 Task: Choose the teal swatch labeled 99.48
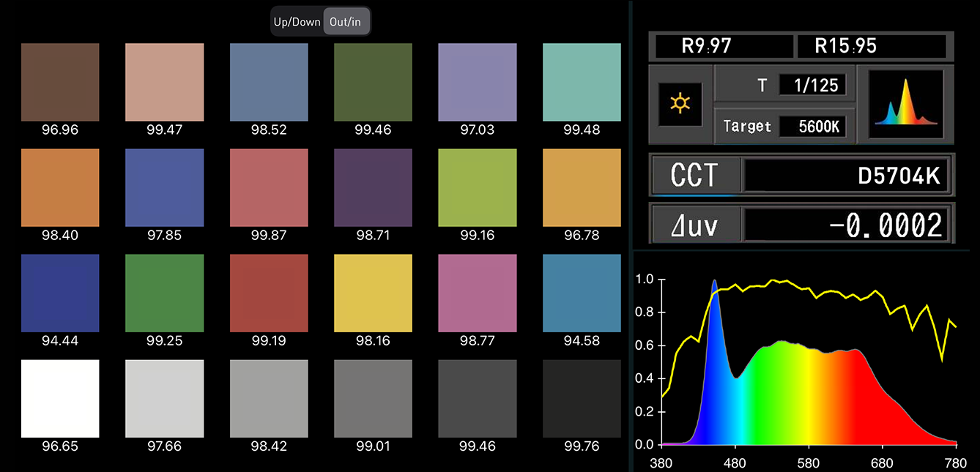pos(582,82)
